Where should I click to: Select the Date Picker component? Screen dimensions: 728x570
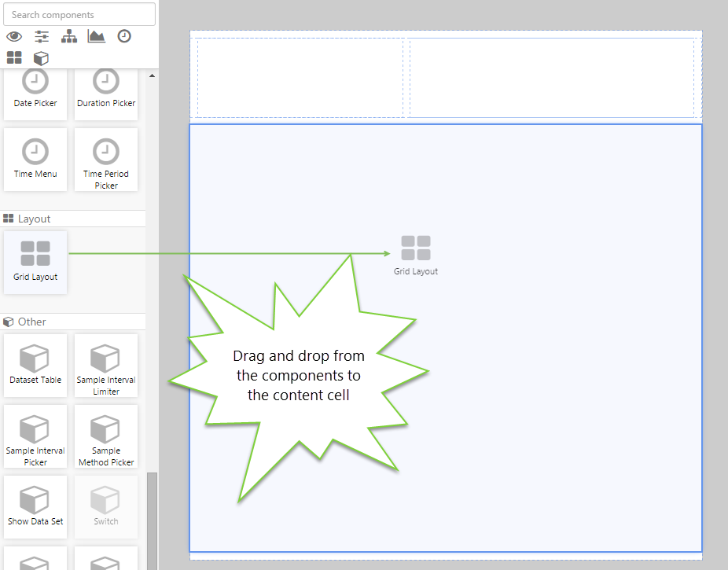pos(35,89)
